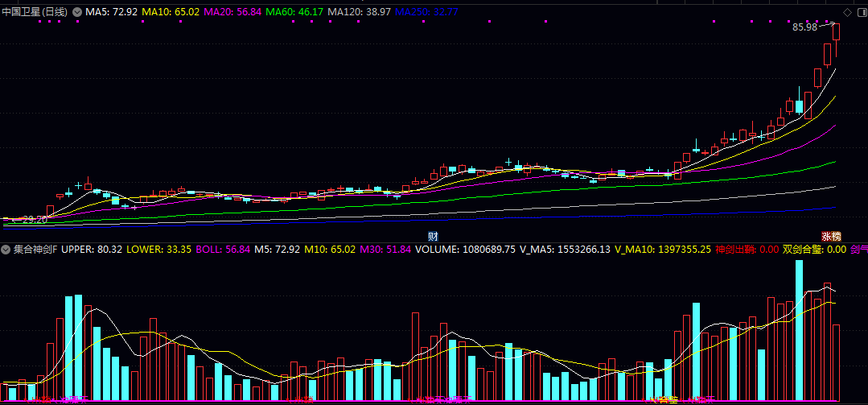The image size is (868, 405).
Task: Click the M5: 72.92 indicator value
Action: (278, 250)
